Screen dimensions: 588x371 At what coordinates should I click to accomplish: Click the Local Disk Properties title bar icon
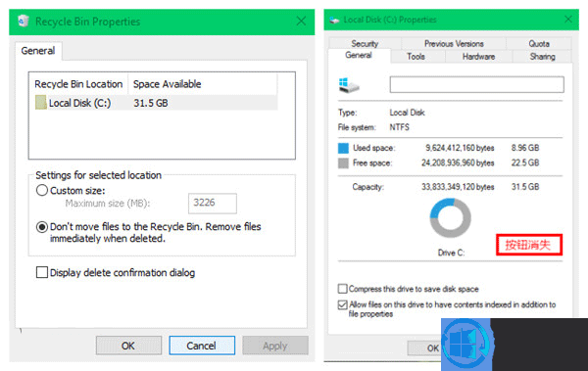coord(334,20)
